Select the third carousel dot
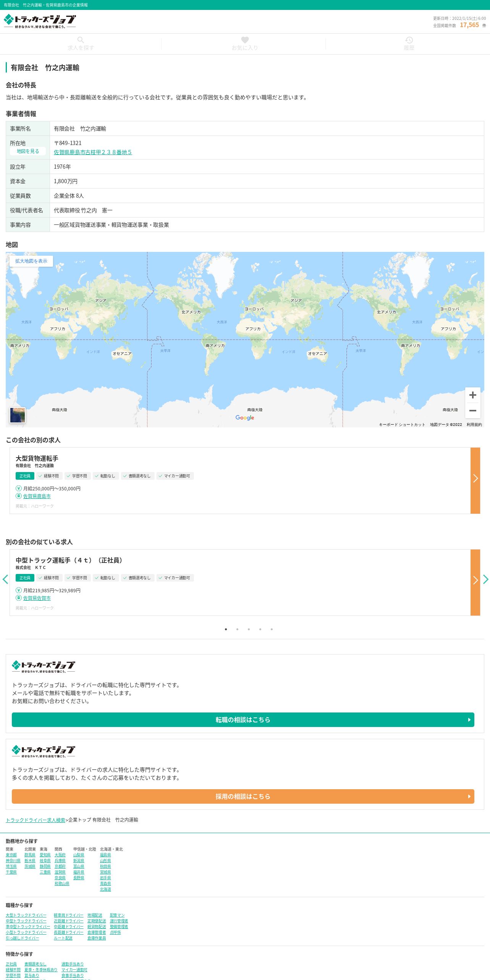 [x=249, y=629]
